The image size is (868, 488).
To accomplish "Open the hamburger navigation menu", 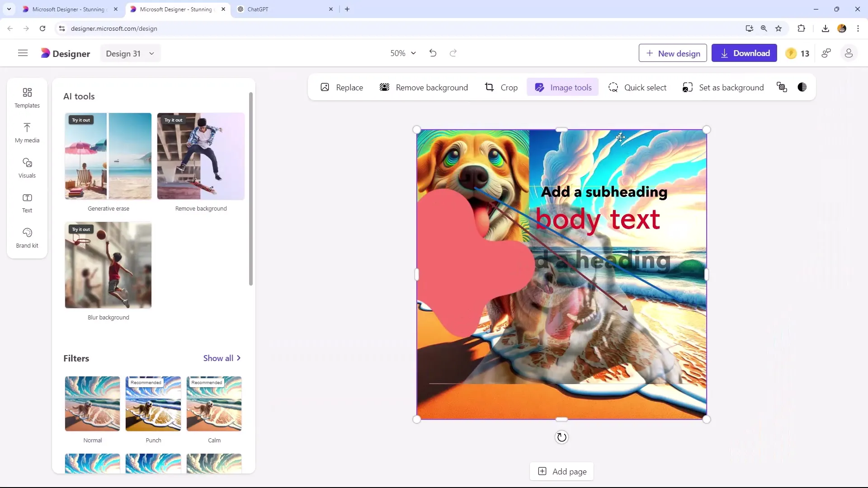I will click(x=23, y=53).
